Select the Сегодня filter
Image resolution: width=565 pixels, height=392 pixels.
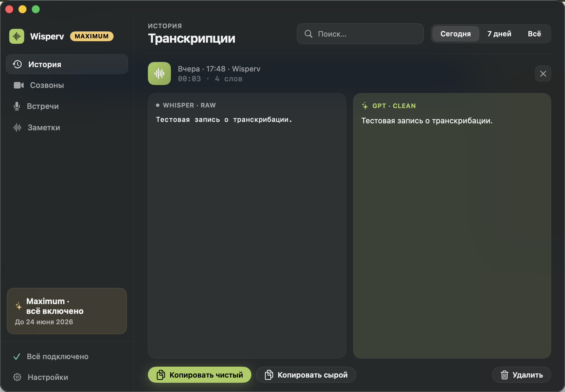pos(455,34)
